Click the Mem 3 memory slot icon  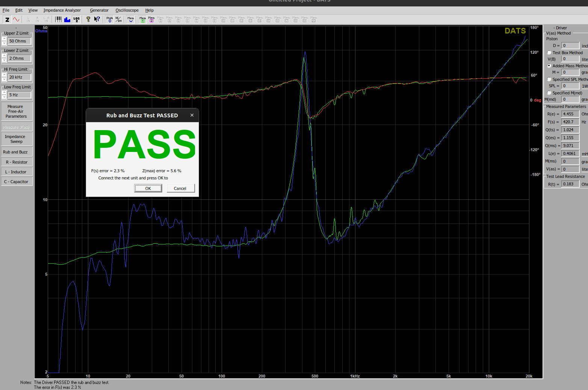click(x=160, y=19)
